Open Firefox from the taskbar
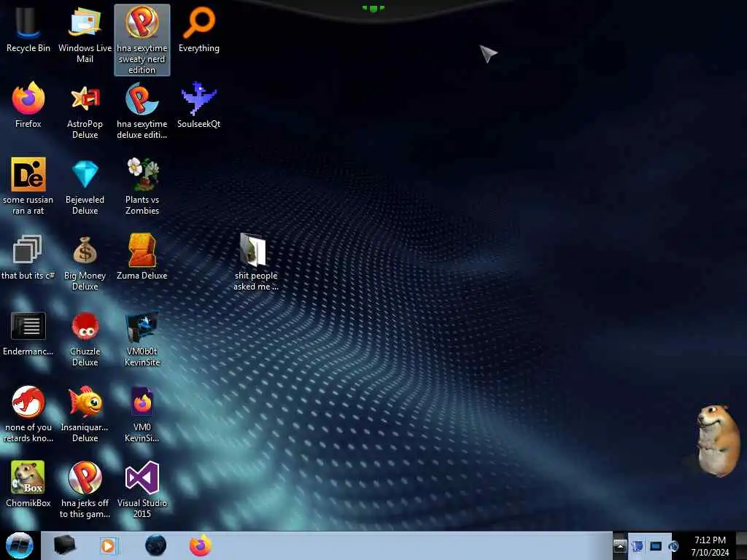Screen dimensions: 747x560 pyautogui.click(x=201, y=545)
